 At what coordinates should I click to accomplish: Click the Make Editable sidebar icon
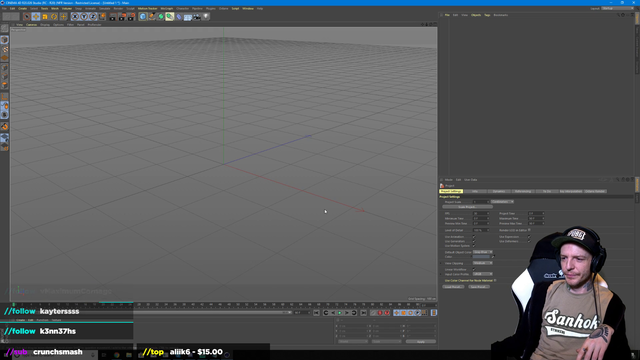(4, 29)
